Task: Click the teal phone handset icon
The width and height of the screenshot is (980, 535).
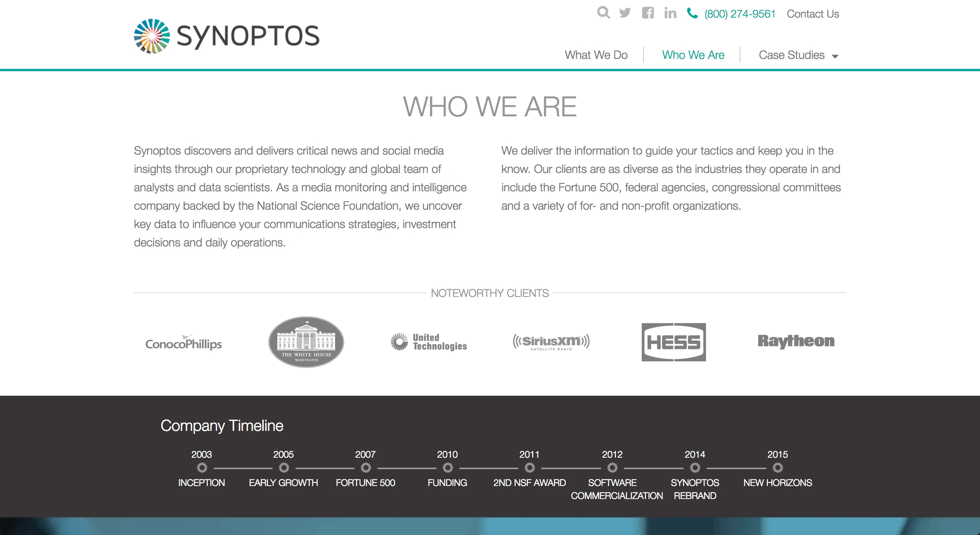Action: tap(692, 13)
